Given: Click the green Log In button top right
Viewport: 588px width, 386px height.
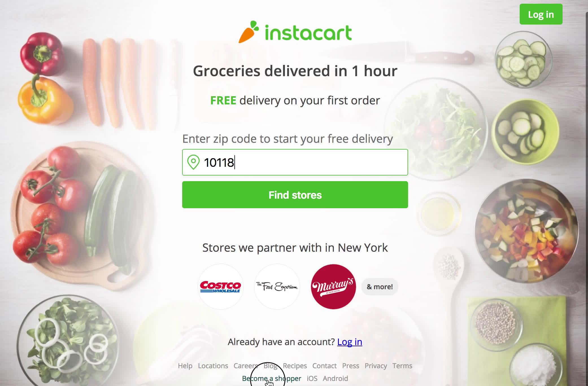Looking at the screenshot, I should 541,14.
